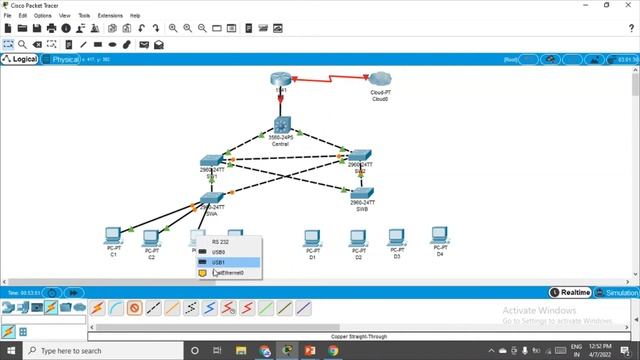Open the Extensions menu
Viewport: 640px width, 360px height.
pyautogui.click(x=110, y=16)
